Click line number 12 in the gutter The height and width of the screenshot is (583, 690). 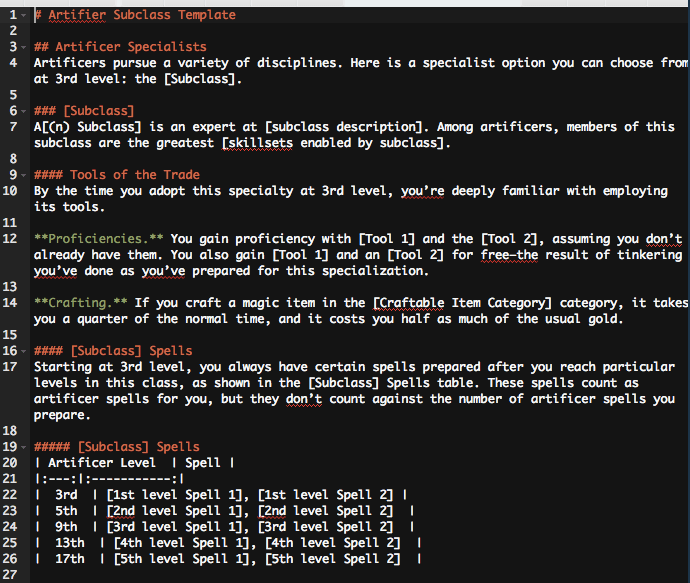coord(9,239)
